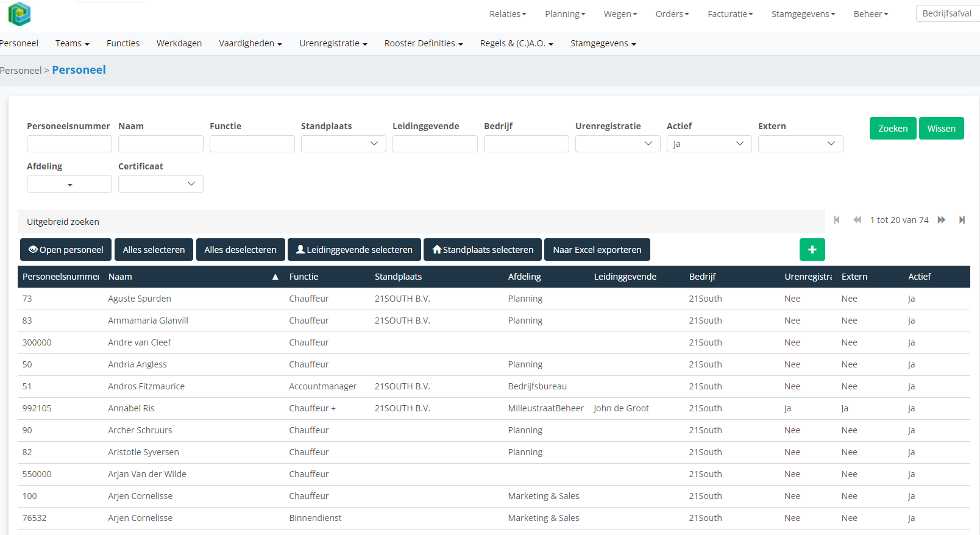Expand Urenregistratie submenu
Viewport: 980px width, 535px height.
pyautogui.click(x=333, y=43)
